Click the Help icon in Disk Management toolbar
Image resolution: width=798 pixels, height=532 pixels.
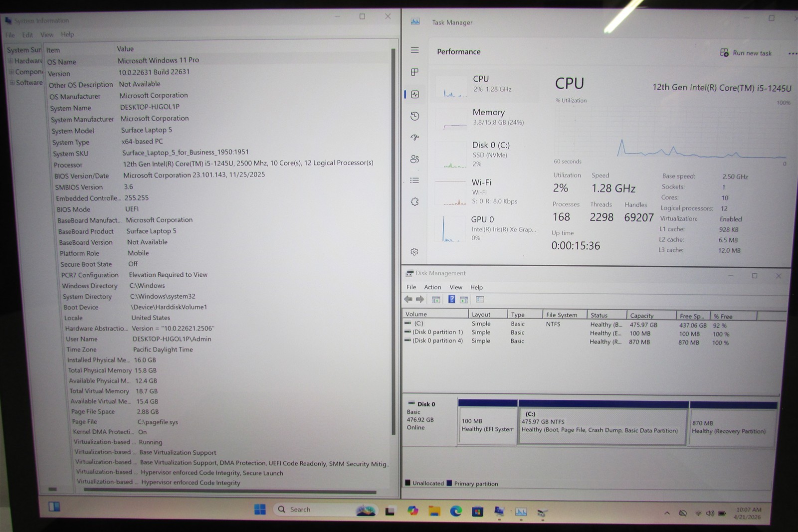pos(451,299)
